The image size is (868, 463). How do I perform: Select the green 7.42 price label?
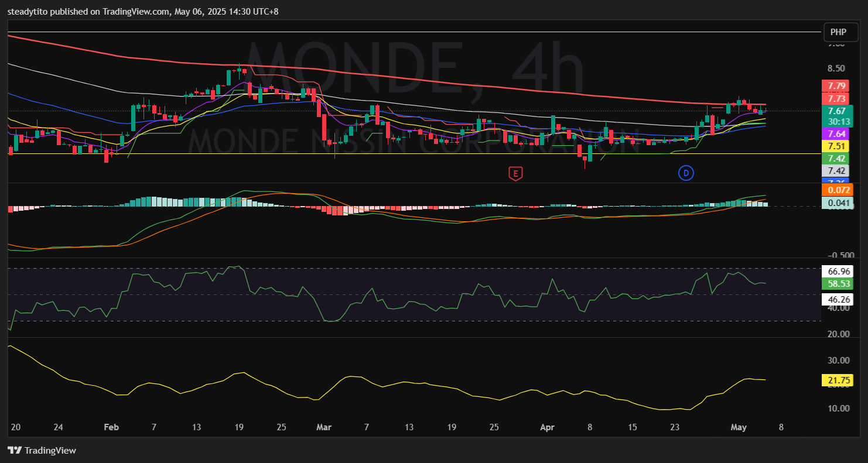point(836,159)
